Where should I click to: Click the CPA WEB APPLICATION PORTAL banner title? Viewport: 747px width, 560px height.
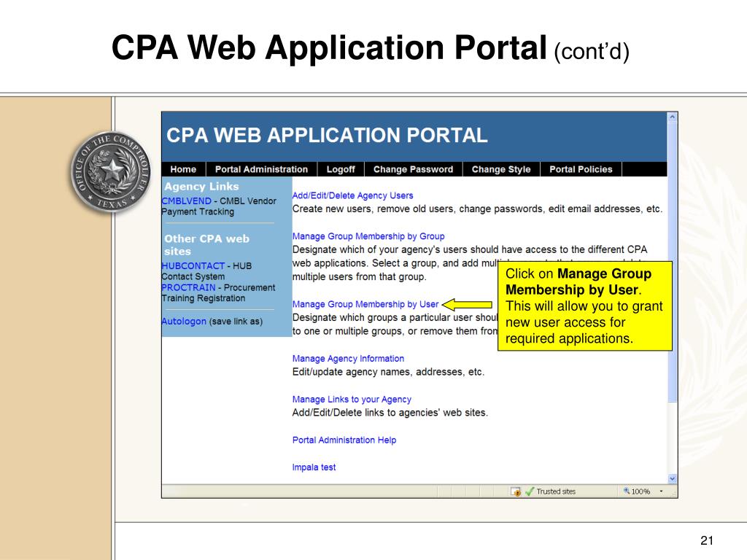(327, 135)
